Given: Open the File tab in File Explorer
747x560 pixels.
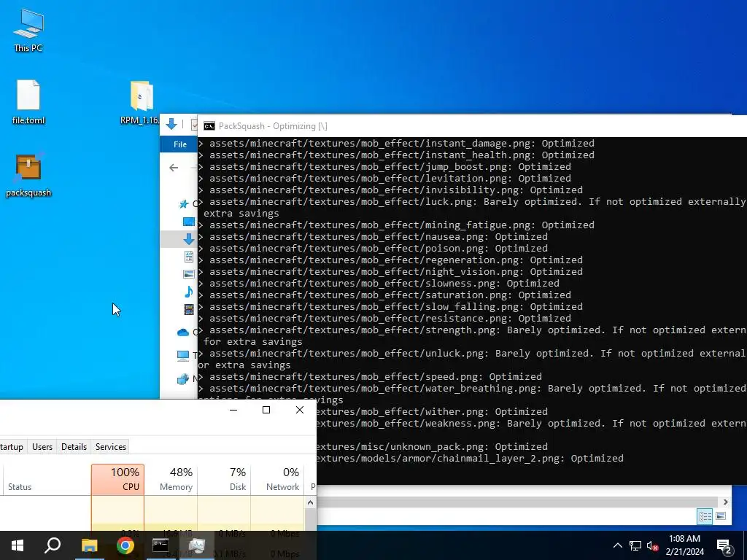Looking at the screenshot, I should tap(179, 144).
